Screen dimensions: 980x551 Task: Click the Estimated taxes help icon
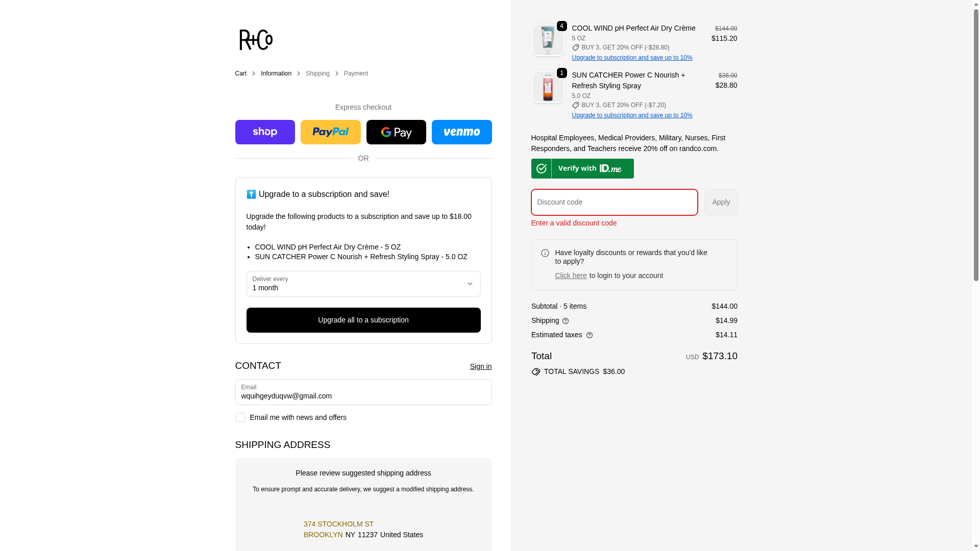click(590, 335)
